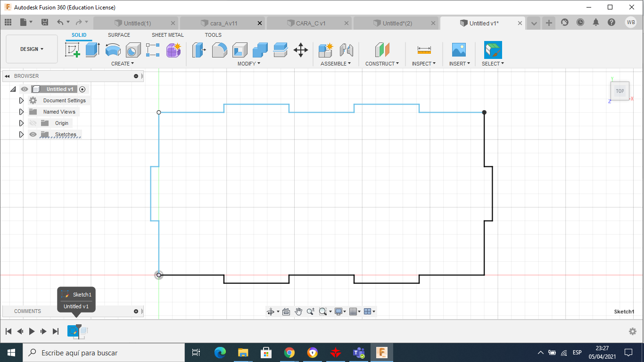The width and height of the screenshot is (644, 362).
Task: Jump to timeline beginning
Action: (x=8, y=331)
